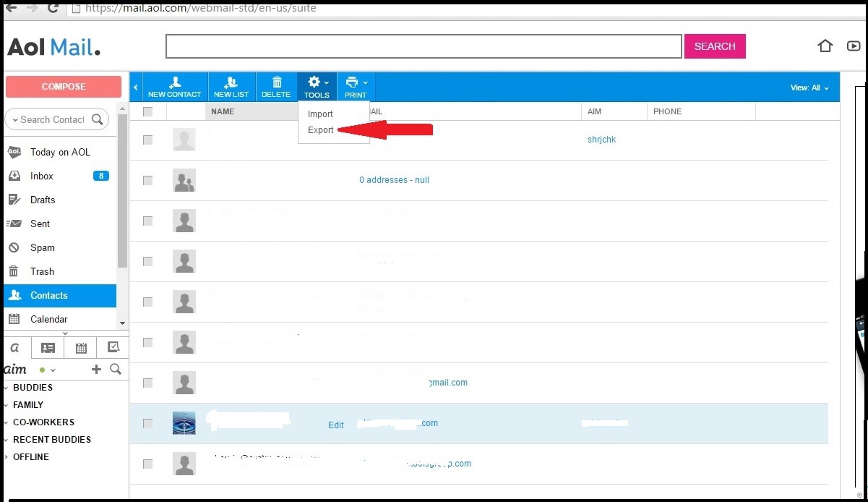Tick the select-all checkbox in the header
This screenshot has width=868, height=502.
coord(148,111)
